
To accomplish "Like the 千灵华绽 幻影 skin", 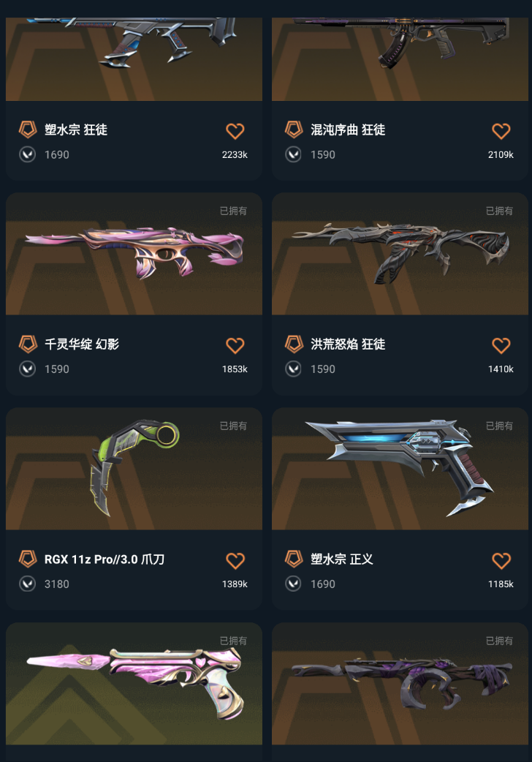I will 235,345.
